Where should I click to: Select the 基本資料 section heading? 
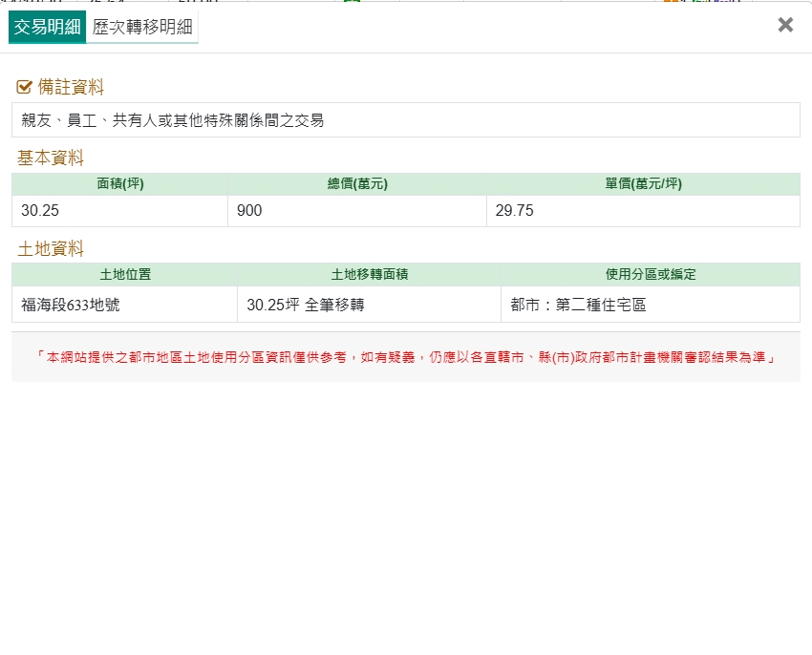click(x=51, y=158)
